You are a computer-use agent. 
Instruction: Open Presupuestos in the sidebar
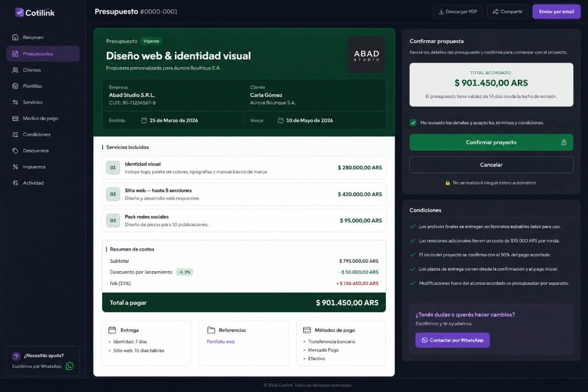[x=42, y=53]
